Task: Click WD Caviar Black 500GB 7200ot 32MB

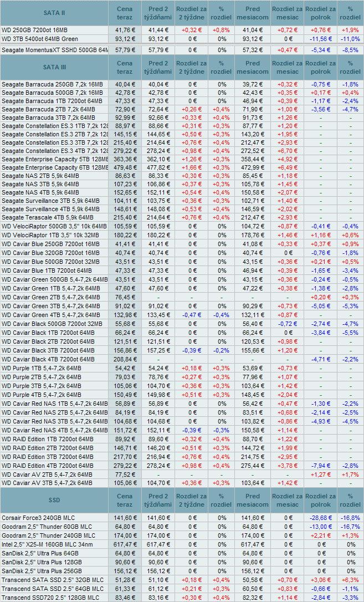Action: point(52,324)
